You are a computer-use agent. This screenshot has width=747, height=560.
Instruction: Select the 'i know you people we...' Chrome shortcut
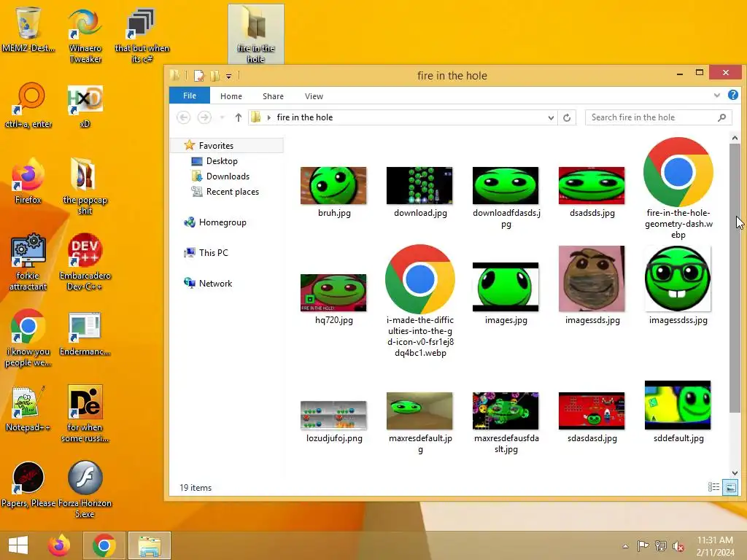pos(28,338)
